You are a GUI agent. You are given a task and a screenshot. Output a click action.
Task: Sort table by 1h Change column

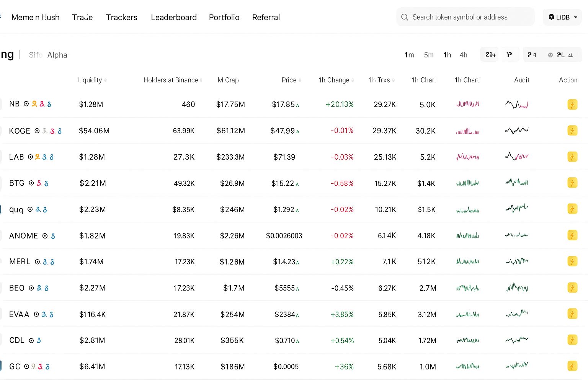(353, 80)
